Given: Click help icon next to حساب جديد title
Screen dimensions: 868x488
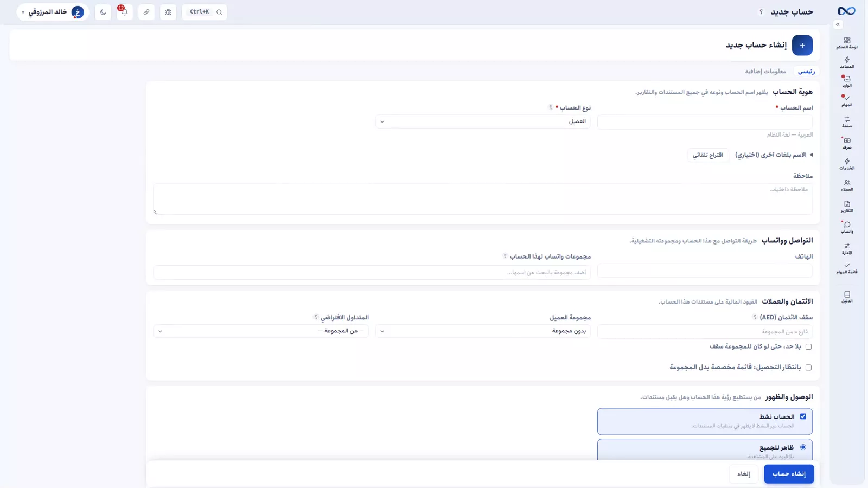Looking at the screenshot, I should tap(761, 12).
